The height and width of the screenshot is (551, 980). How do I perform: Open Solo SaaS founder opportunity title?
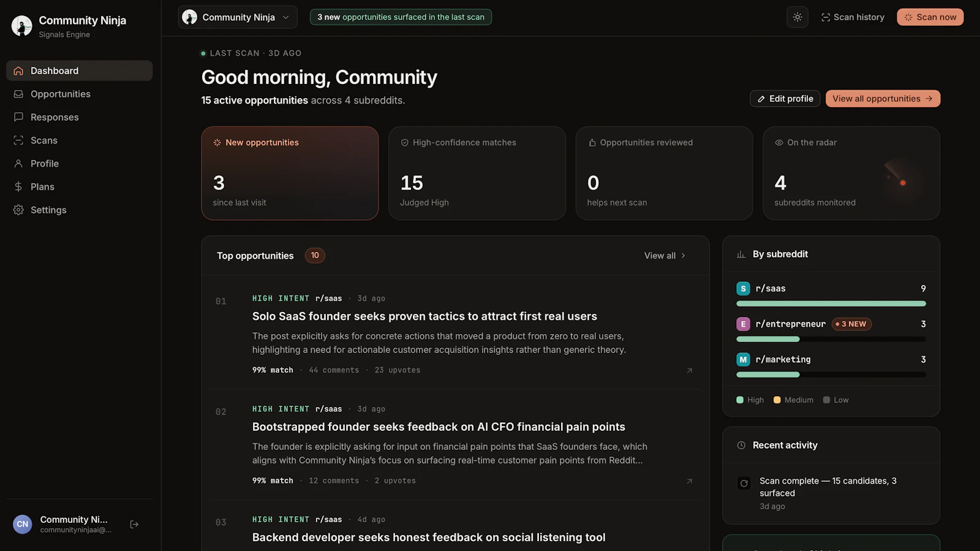coord(424,316)
